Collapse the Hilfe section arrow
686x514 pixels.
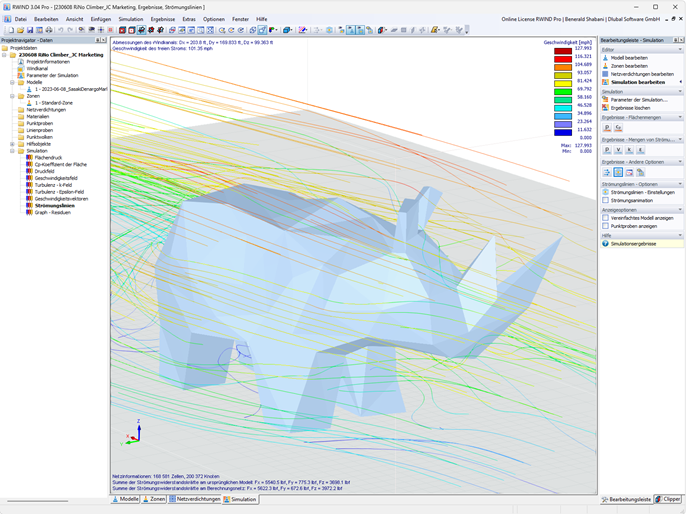click(680, 235)
